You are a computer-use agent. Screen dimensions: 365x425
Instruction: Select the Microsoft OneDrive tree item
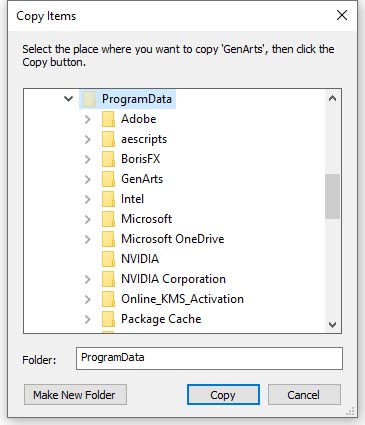point(163,239)
